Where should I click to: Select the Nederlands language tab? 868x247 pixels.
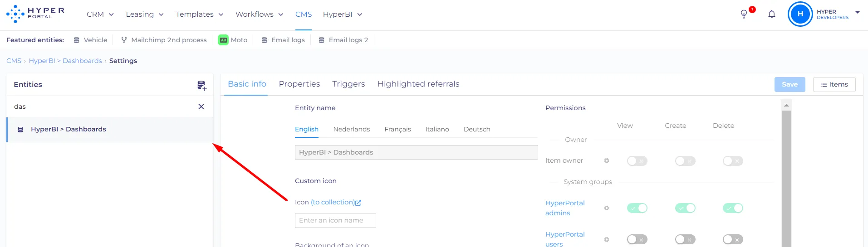pos(352,130)
